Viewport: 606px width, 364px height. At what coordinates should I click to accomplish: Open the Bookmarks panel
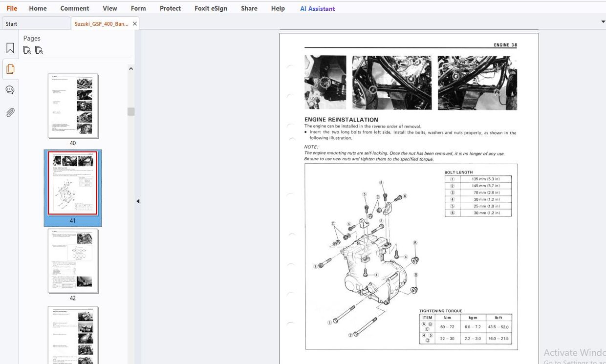pos(10,47)
